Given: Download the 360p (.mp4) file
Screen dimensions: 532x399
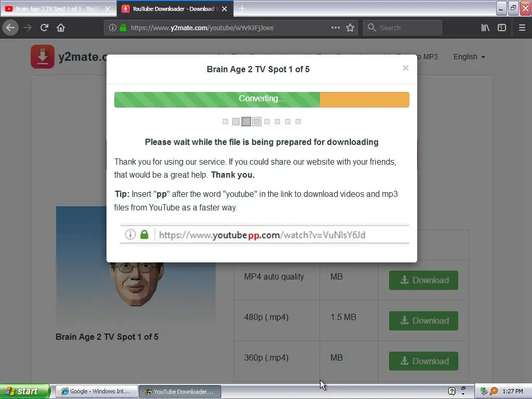Looking at the screenshot, I should [x=423, y=361].
